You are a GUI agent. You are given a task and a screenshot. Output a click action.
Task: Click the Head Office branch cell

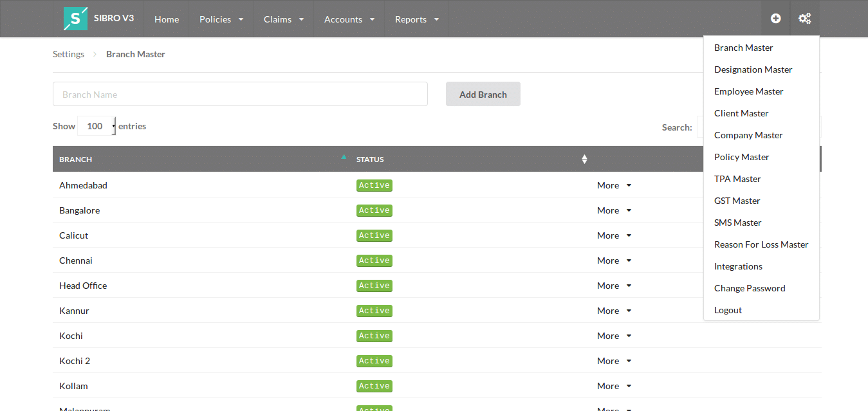201,286
